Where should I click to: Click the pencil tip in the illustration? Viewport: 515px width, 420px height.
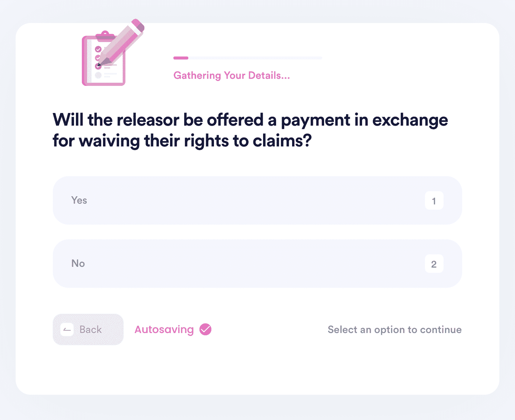(x=100, y=64)
